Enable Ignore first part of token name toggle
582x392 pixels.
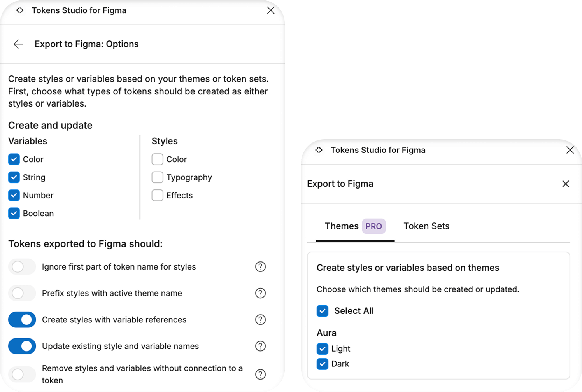[22, 267]
